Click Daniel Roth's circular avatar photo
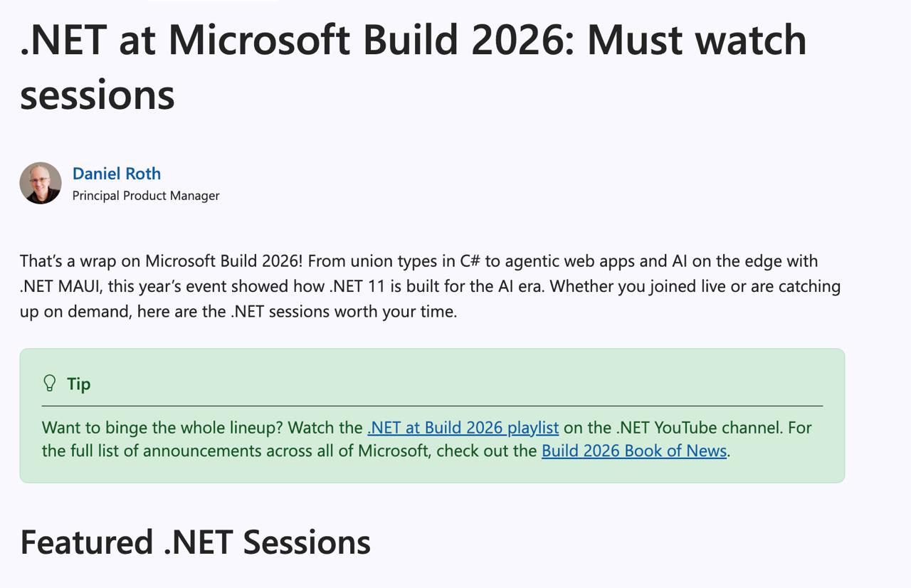Screen dimensions: 911x588 [x=41, y=183]
